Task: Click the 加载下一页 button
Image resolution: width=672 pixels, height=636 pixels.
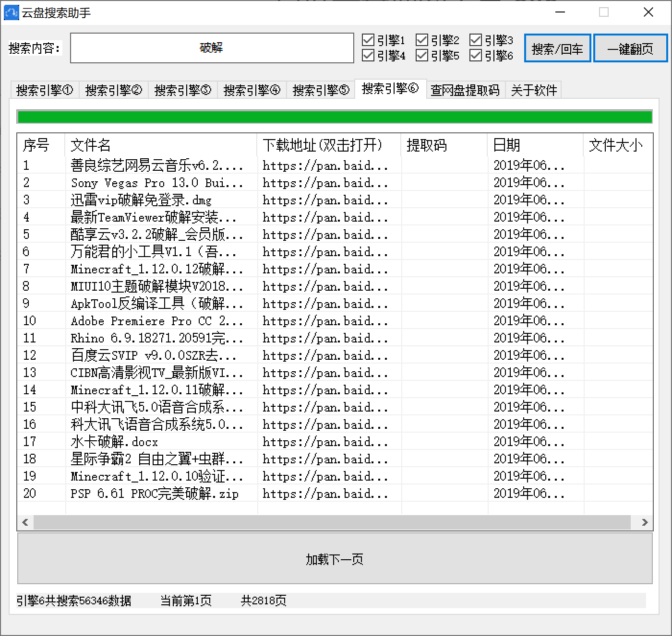Action: [x=335, y=559]
